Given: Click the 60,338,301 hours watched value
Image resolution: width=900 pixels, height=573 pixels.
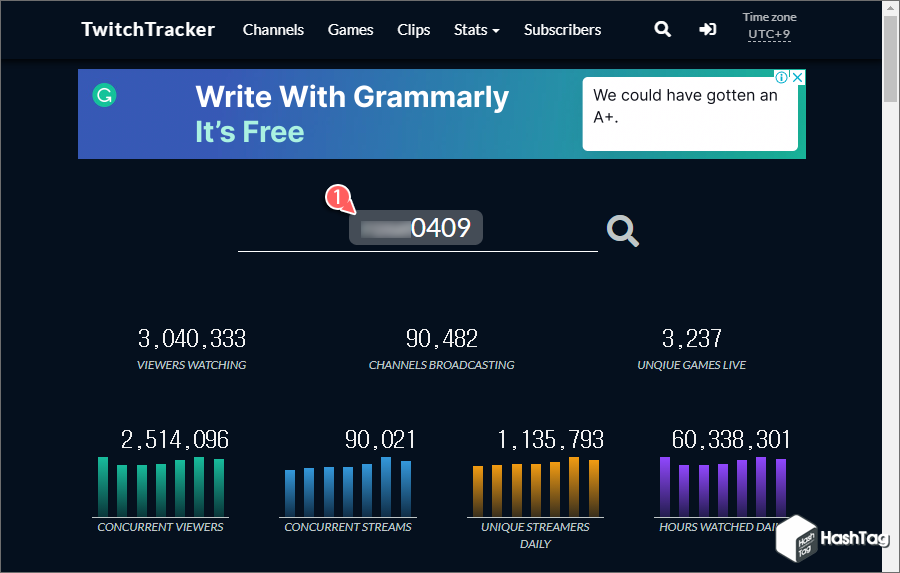Looking at the screenshot, I should (x=731, y=440).
